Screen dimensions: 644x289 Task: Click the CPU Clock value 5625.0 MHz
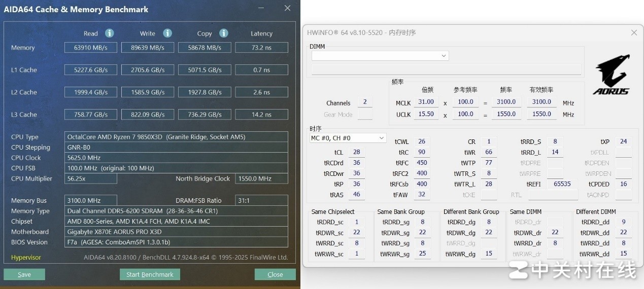pyautogui.click(x=177, y=158)
